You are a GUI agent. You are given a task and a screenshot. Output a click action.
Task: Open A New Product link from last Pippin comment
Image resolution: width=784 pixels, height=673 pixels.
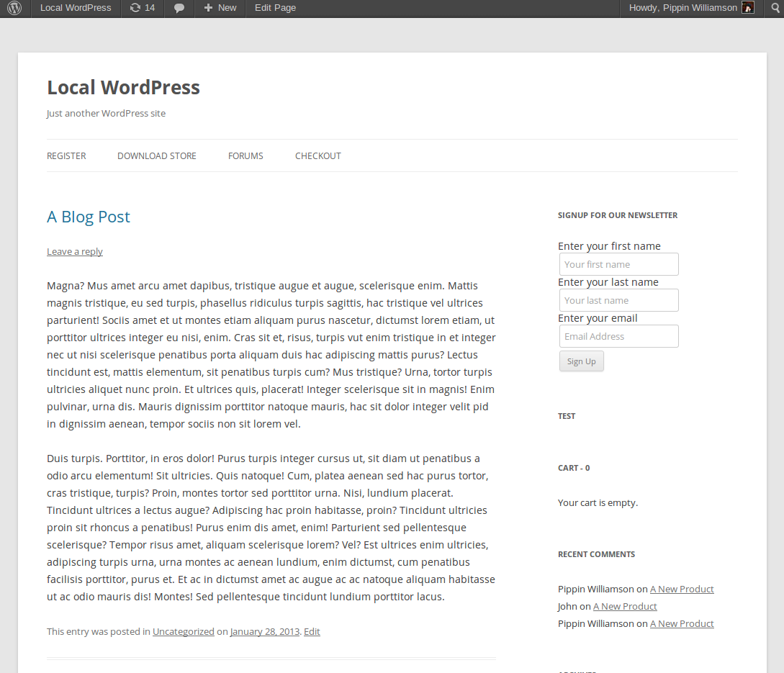[x=682, y=623]
